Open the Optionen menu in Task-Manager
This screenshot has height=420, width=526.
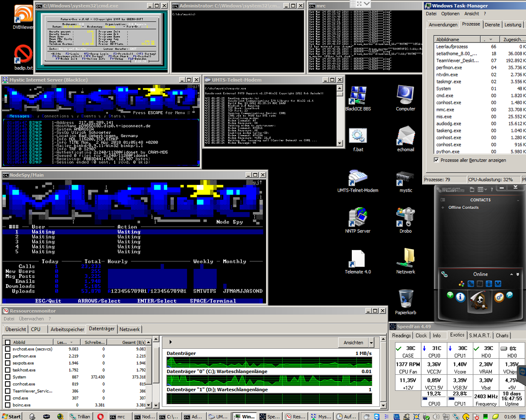(x=450, y=14)
